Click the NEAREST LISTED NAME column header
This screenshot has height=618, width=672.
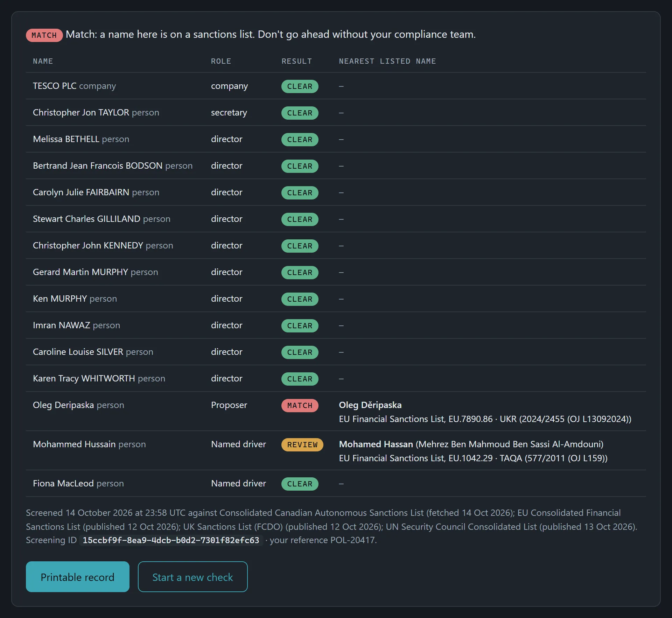coord(387,61)
